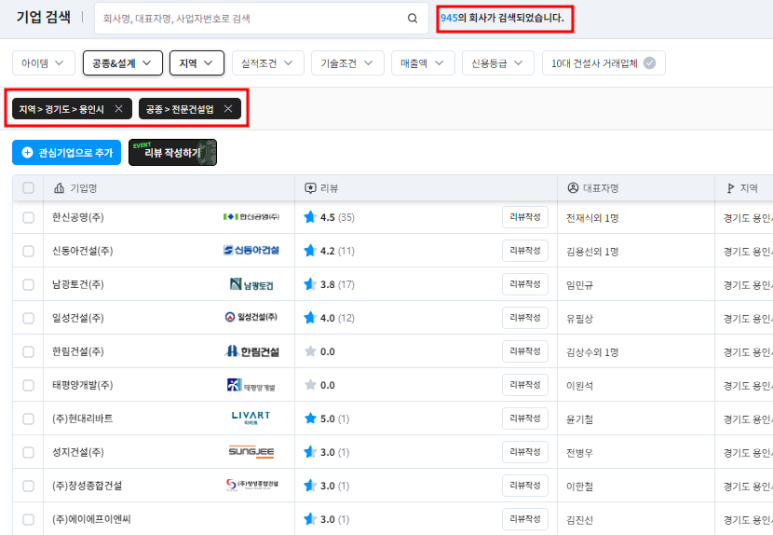Viewport: 773px width, 535px height.
Task: Open company name (주)에이에프이엔씨
Action: coord(91,519)
